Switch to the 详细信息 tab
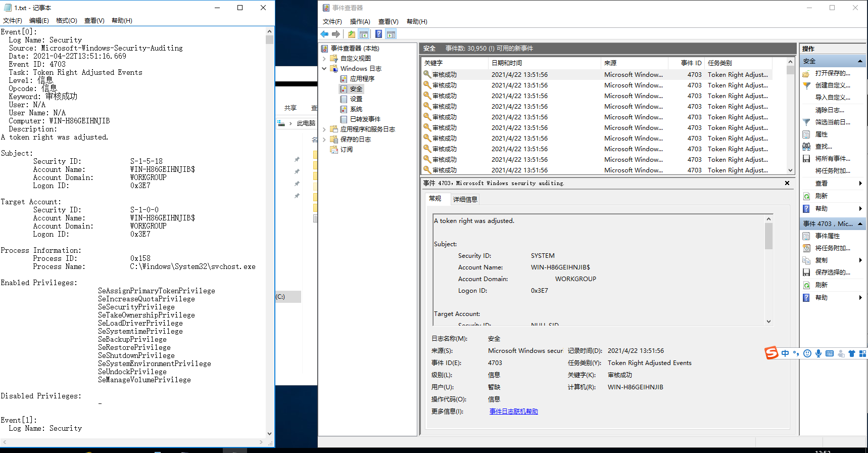The height and width of the screenshot is (453, 868). [x=465, y=199]
